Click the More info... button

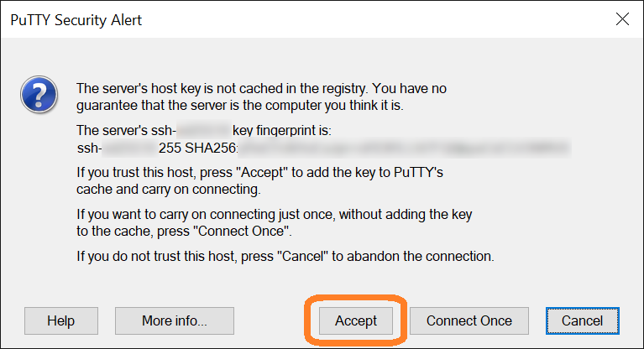pos(175,320)
